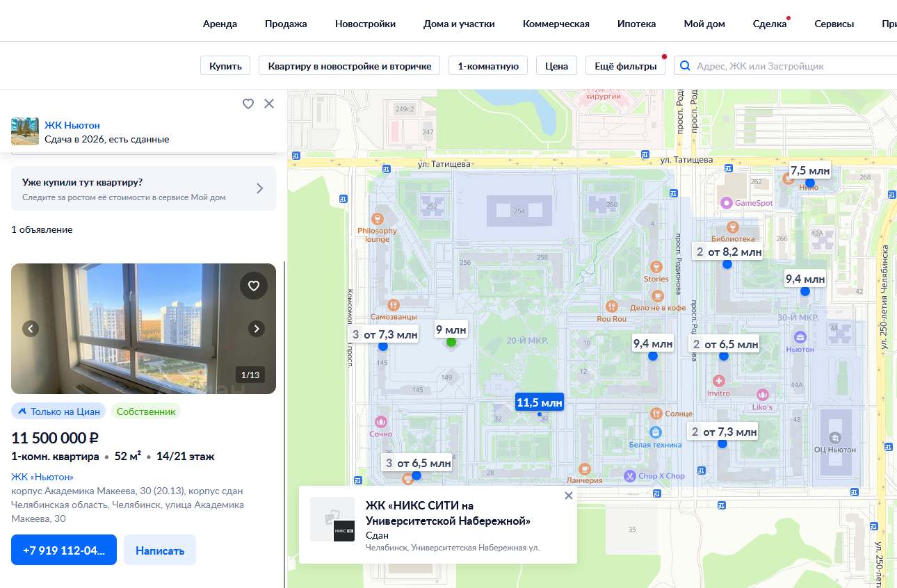Click search magnifier icon

pyautogui.click(x=685, y=66)
